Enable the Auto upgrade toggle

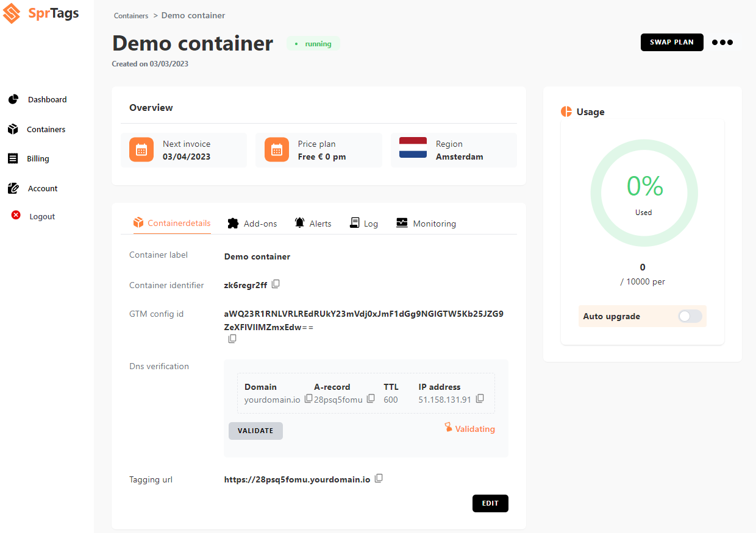point(690,316)
